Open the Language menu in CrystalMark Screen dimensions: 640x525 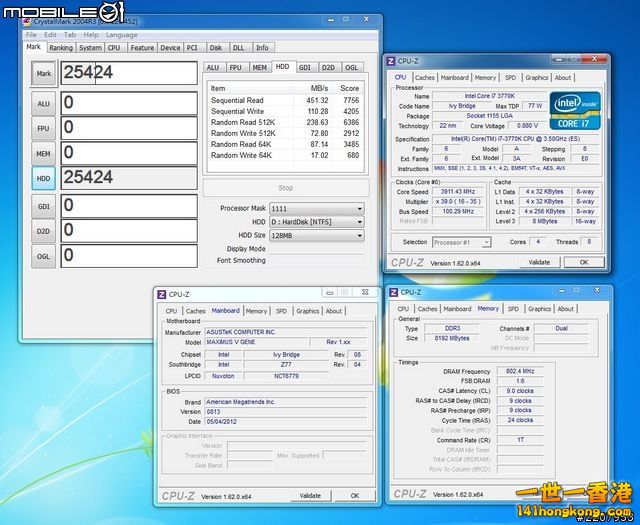click(121, 35)
